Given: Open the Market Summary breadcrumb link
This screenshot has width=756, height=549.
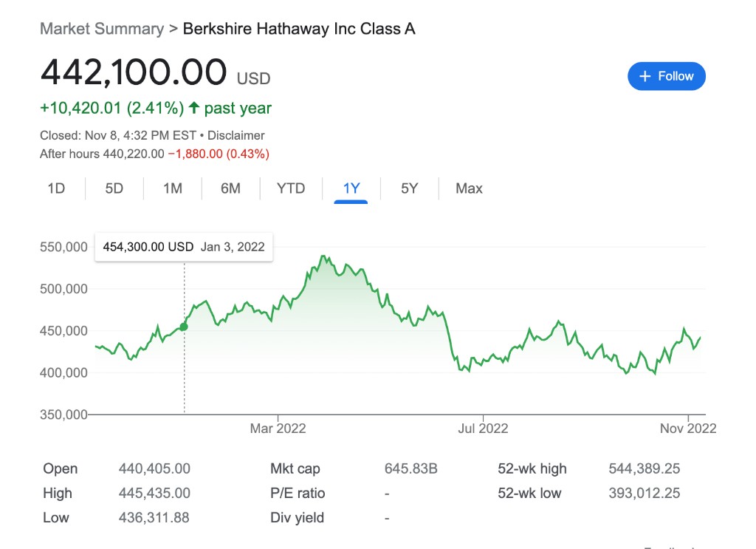Looking at the screenshot, I should [x=102, y=29].
